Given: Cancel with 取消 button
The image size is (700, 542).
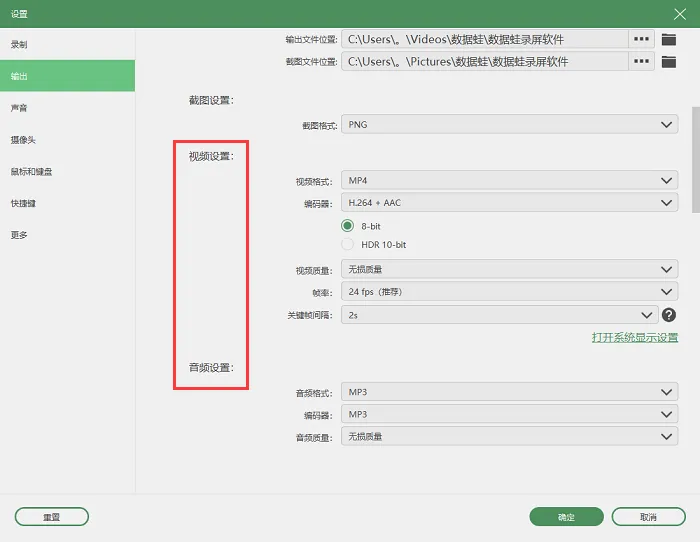Looking at the screenshot, I should (648, 517).
